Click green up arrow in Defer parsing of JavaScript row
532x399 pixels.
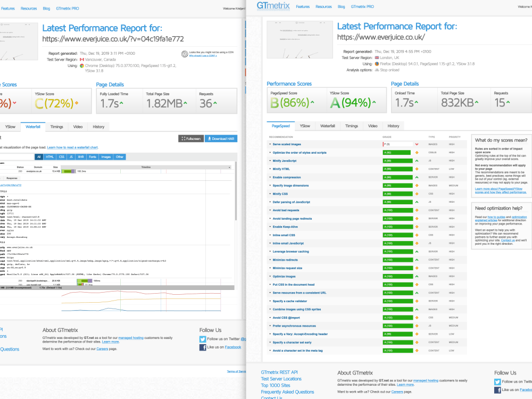417,202
